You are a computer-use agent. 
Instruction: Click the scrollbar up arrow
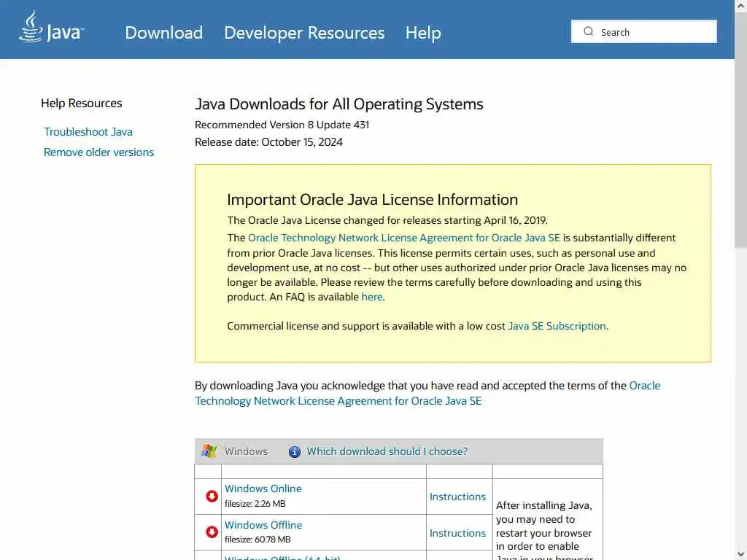741,5
